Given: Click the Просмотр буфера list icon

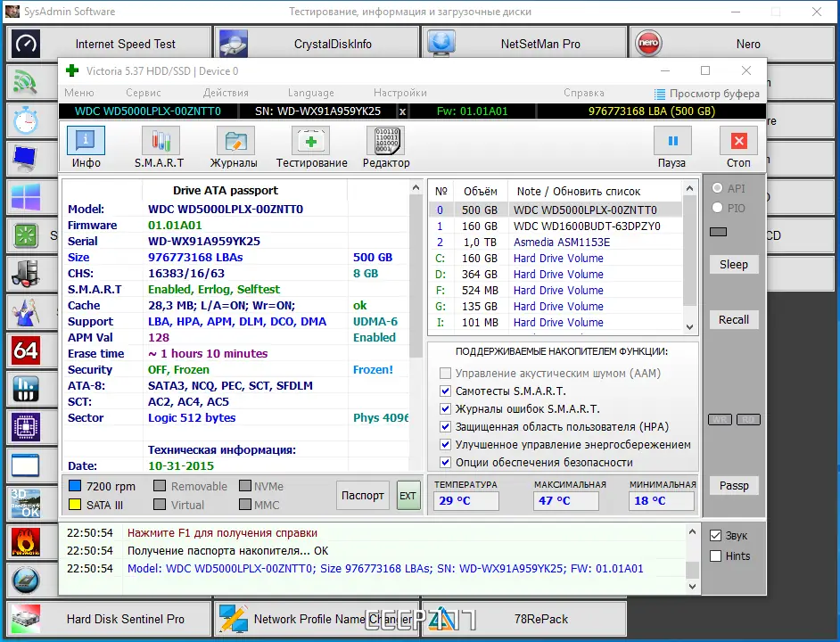Looking at the screenshot, I should click(660, 94).
